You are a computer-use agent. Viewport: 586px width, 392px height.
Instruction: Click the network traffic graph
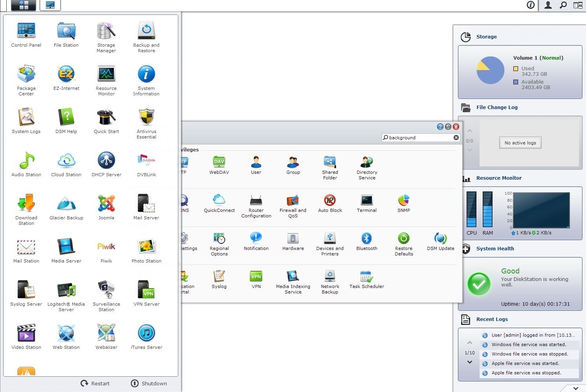pyautogui.click(x=541, y=210)
